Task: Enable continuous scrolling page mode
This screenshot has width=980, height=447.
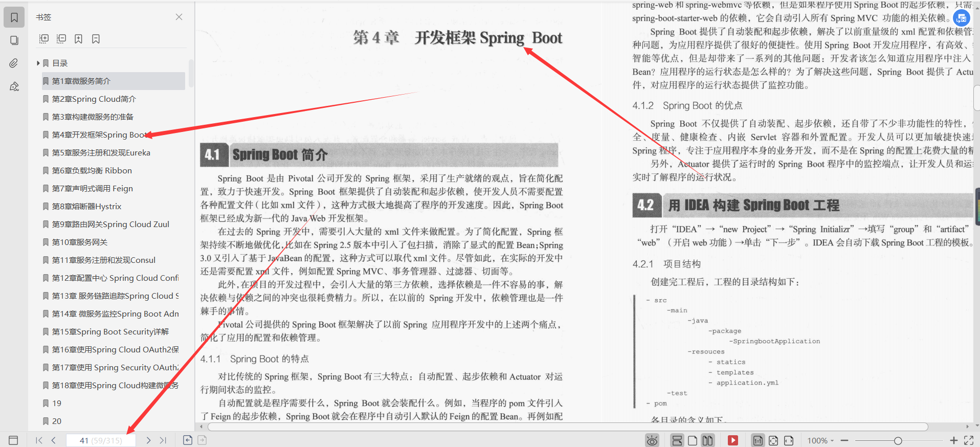Action: coord(677,440)
